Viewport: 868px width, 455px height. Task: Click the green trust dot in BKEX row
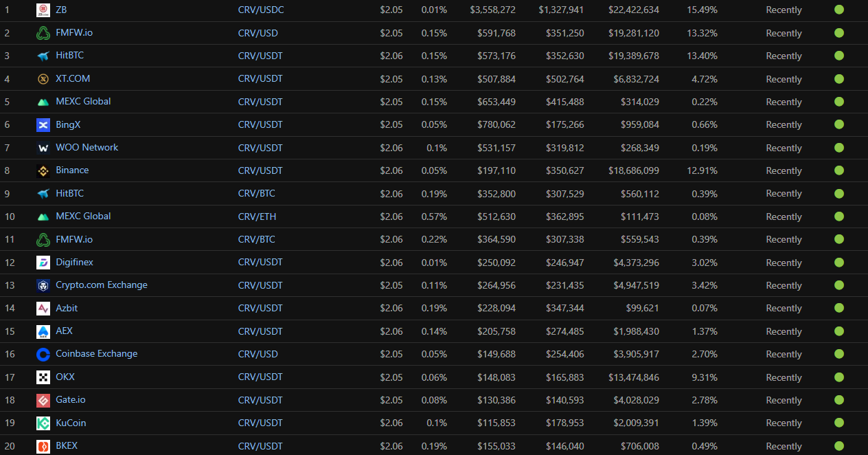839,445
